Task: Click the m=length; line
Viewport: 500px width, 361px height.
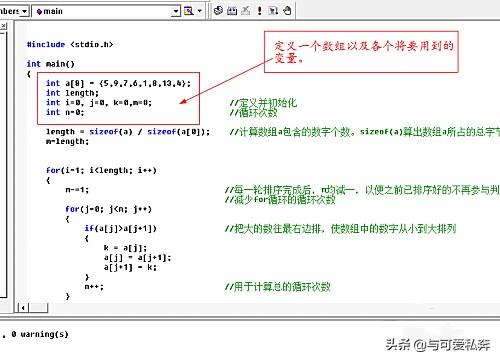Action: [x=67, y=141]
